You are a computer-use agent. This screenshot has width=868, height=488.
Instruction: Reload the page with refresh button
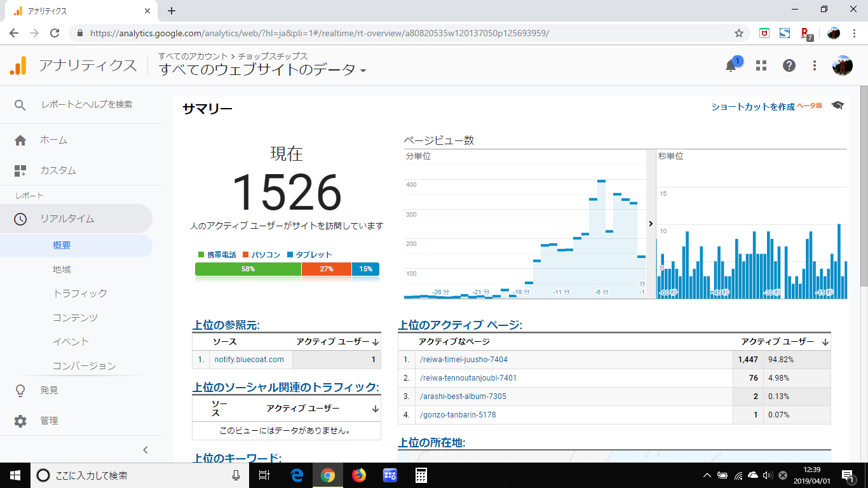tap(55, 33)
